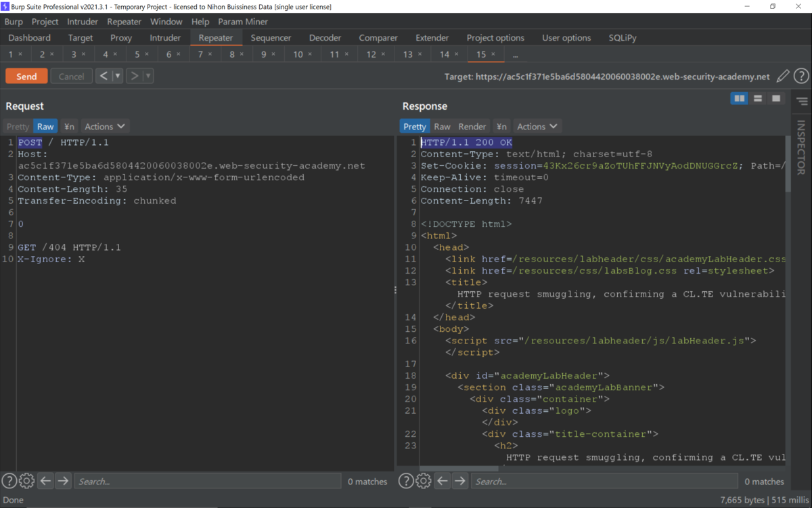The height and width of the screenshot is (508, 812).
Task: Close Repeater tab 15 with its x
Action: pyautogui.click(x=493, y=54)
